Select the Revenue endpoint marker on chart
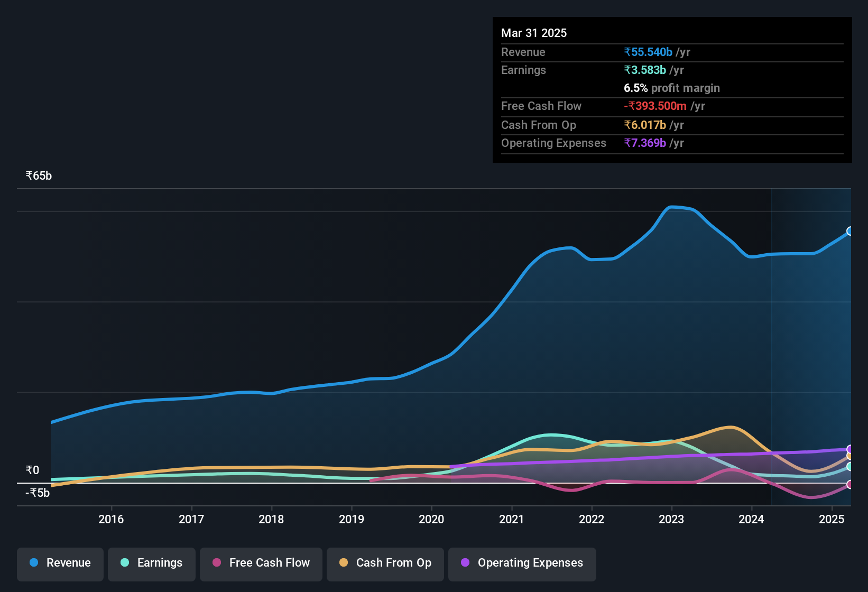The image size is (868, 592). pos(850,231)
